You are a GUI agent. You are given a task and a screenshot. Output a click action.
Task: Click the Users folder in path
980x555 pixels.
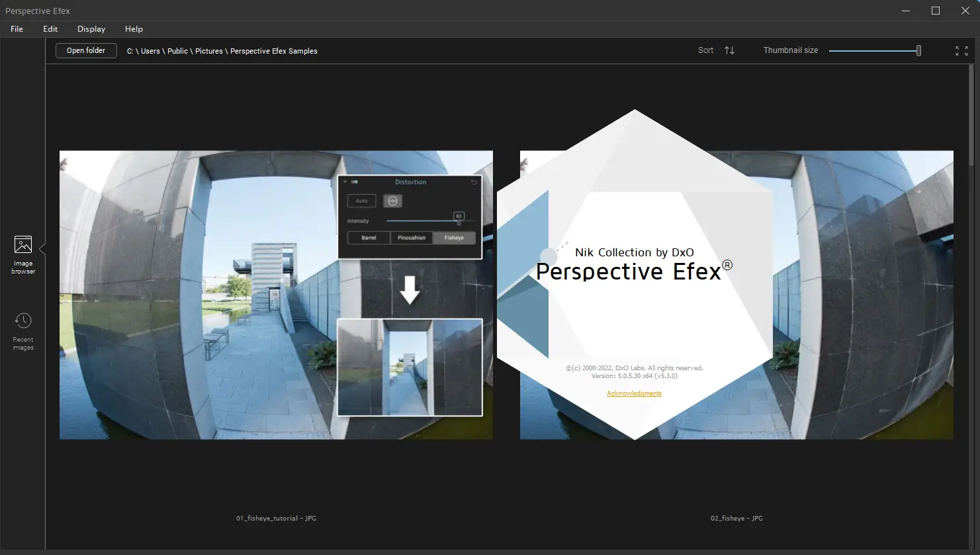(x=150, y=51)
